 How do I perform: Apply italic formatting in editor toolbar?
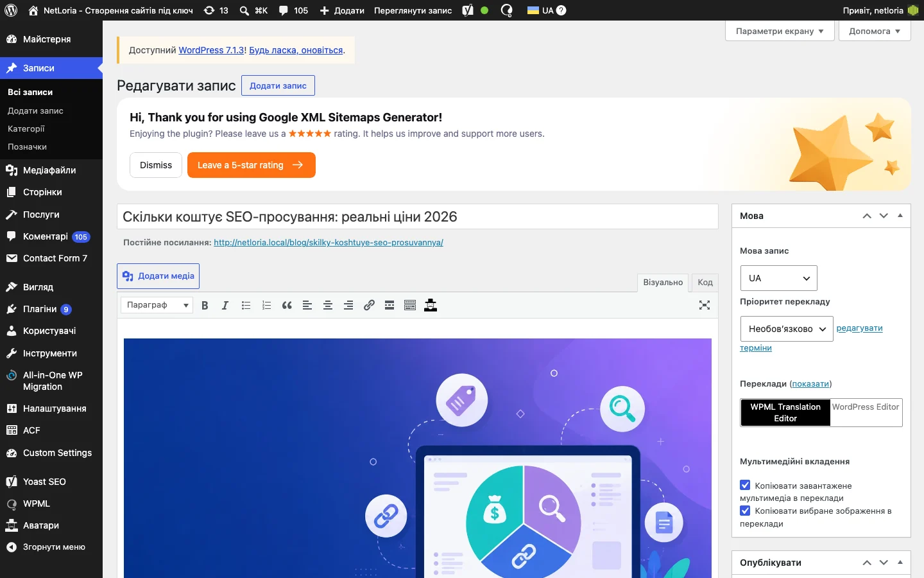point(225,306)
